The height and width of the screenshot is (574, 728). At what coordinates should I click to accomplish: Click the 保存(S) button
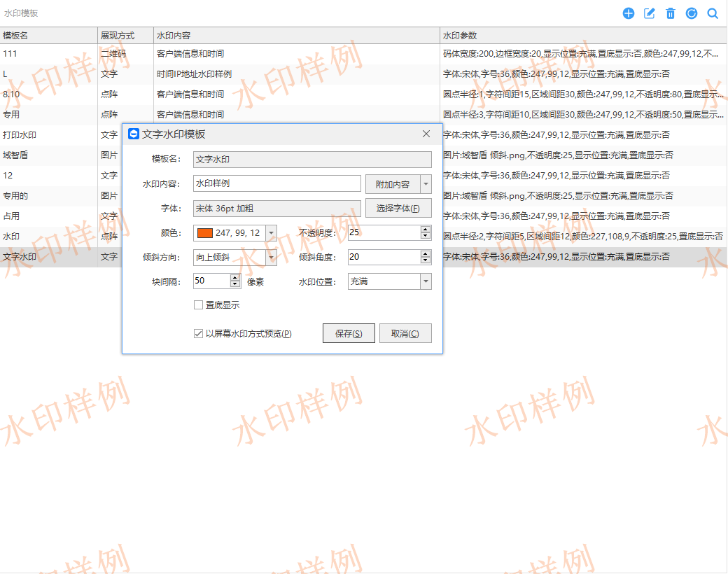coord(349,333)
